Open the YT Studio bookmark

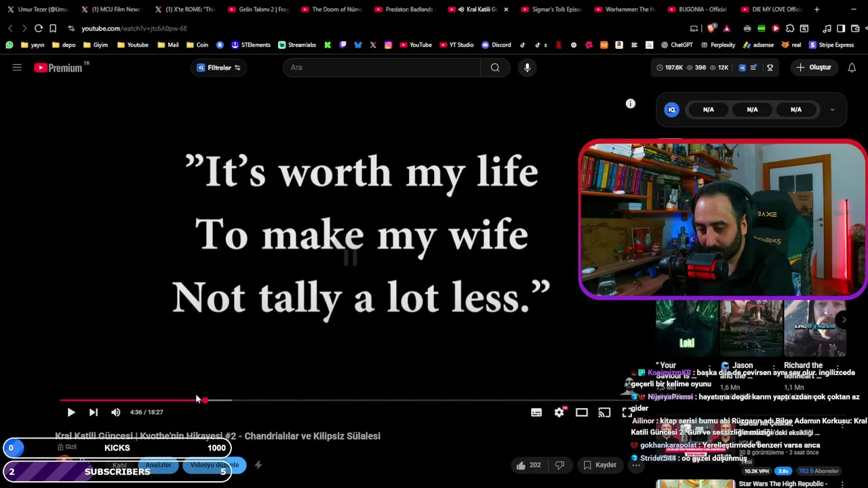click(x=456, y=45)
